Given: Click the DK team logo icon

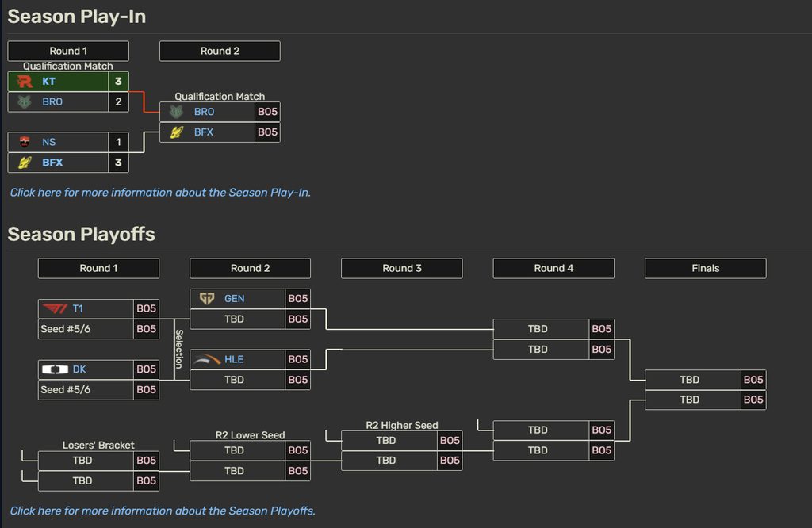Looking at the screenshot, I should 55,369.
